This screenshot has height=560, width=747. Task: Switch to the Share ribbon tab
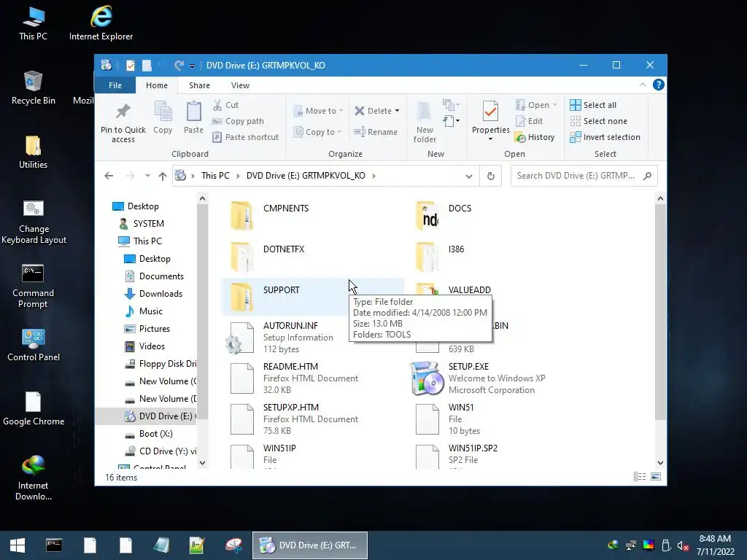tap(199, 85)
